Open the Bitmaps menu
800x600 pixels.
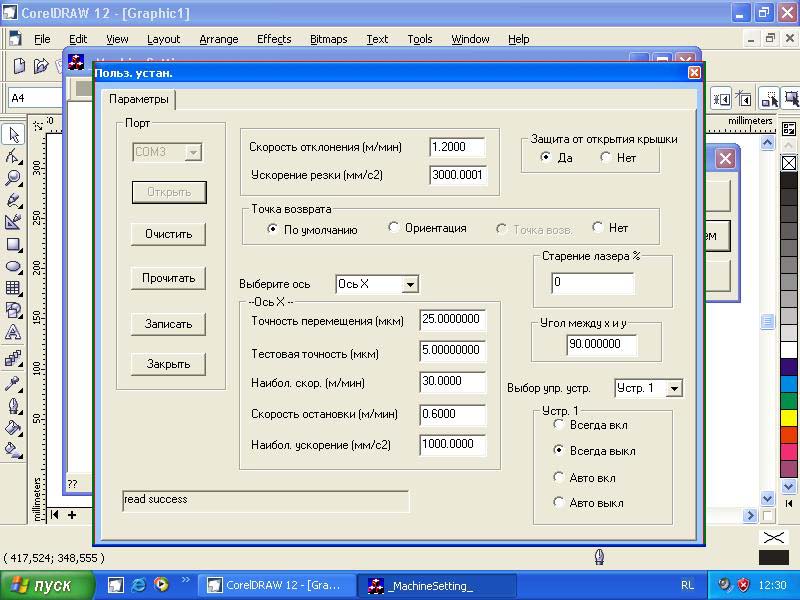pyautogui.click(x=328, y=39)
